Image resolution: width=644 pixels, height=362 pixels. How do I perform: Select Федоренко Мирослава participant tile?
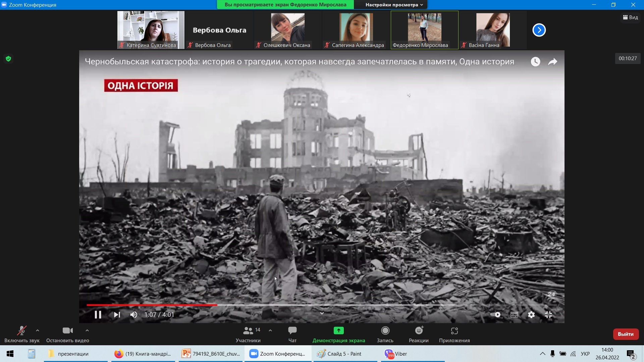(425, 30)
